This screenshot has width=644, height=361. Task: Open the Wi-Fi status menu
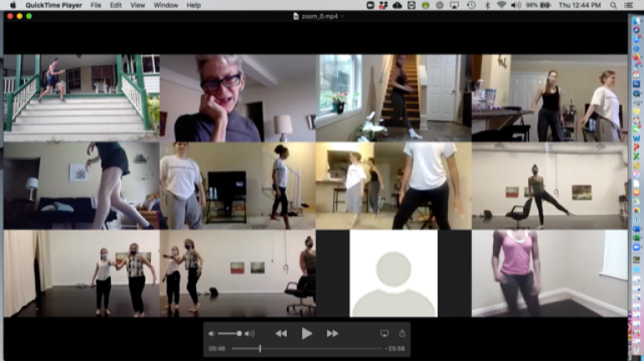[501, 5]
